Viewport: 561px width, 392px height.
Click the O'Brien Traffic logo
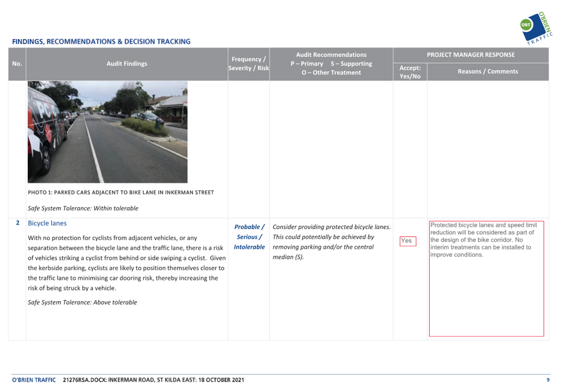coord(536,29)
